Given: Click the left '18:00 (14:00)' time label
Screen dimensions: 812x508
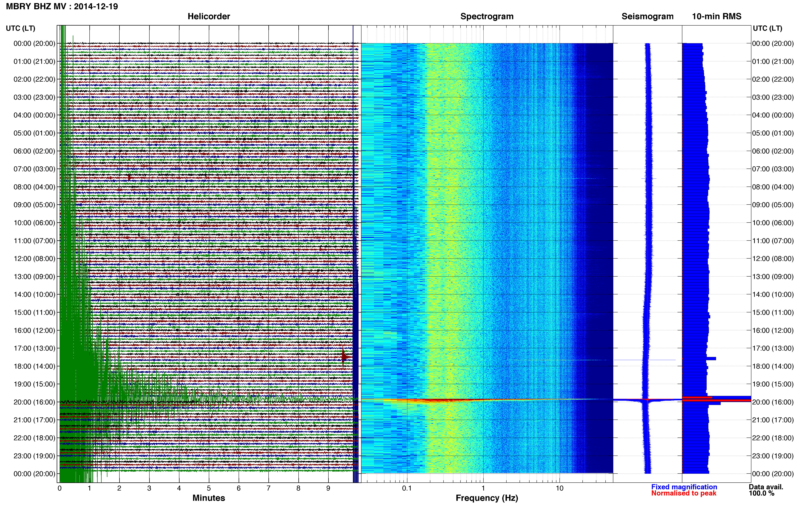Looking at the screenshot, I should coord(34,366).
